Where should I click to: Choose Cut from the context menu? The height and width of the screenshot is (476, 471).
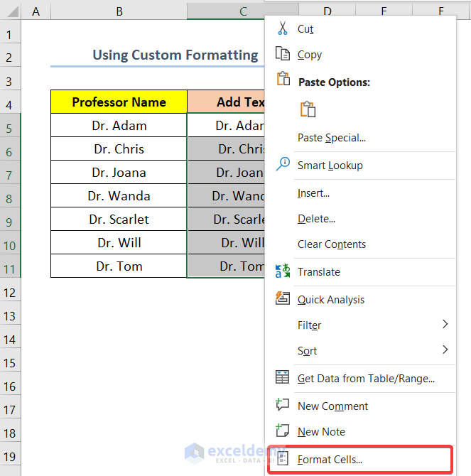coord(360,29)
